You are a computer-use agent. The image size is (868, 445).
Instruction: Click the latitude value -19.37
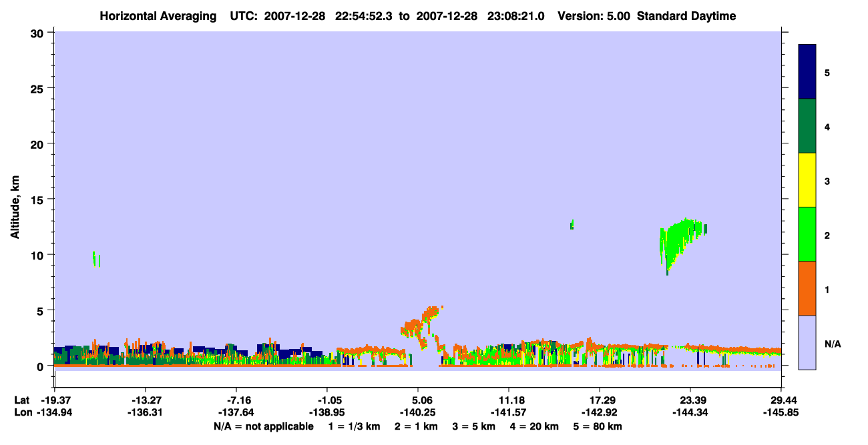[x=54, y=400]
